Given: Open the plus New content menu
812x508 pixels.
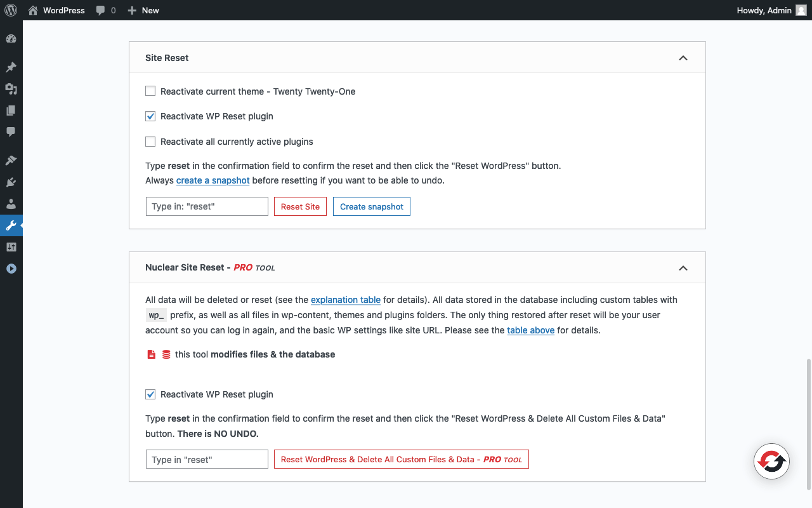Looking at the screenshot, I should pos(143,10).
